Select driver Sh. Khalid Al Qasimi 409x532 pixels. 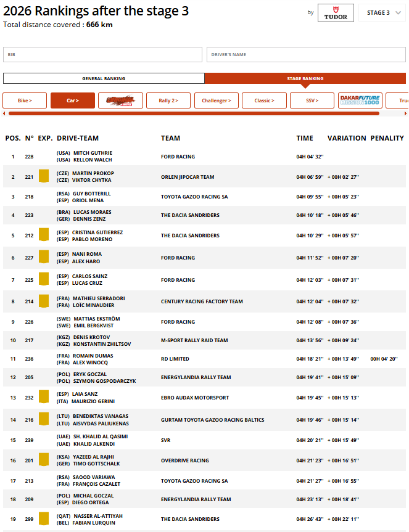(x=101, y=436)
